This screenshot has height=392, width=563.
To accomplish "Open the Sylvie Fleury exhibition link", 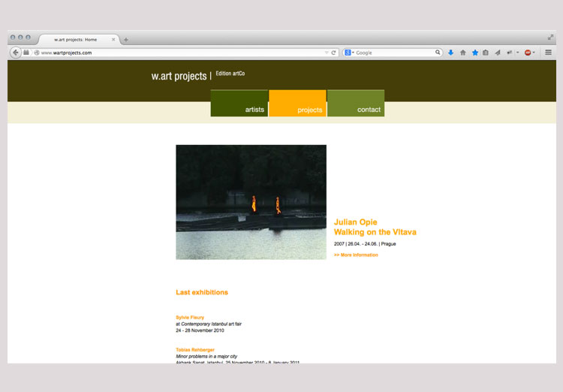I will point(190,317).
